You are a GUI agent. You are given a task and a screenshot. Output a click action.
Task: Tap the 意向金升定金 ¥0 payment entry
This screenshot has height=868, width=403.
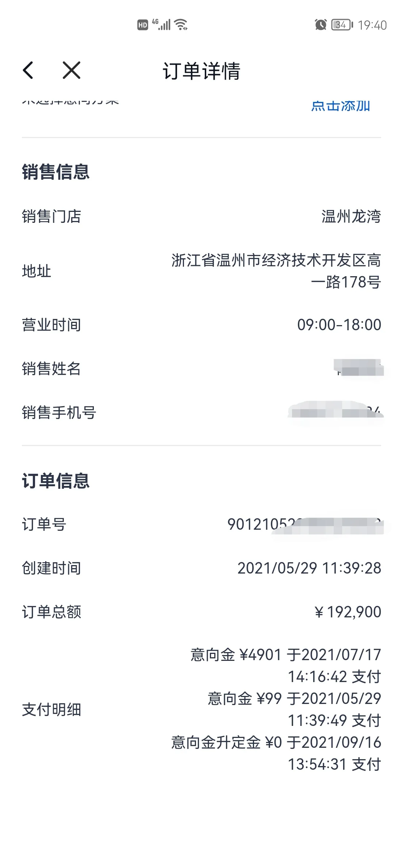[x=276, y=753]
